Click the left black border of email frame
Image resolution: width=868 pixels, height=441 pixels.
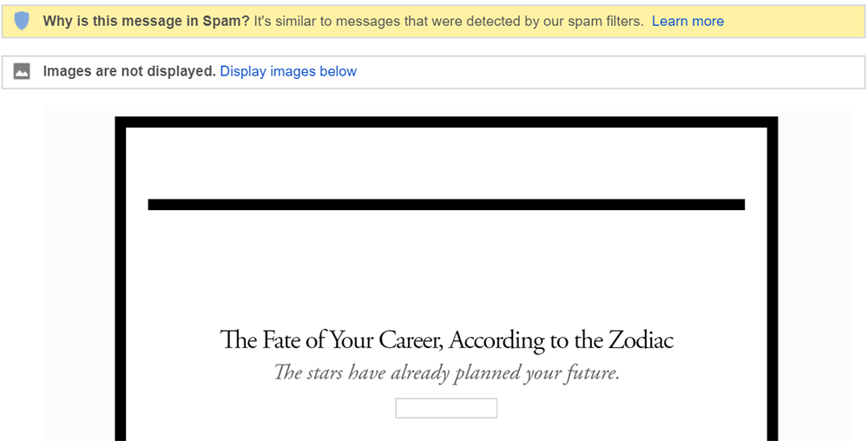(x=121, y=278)
